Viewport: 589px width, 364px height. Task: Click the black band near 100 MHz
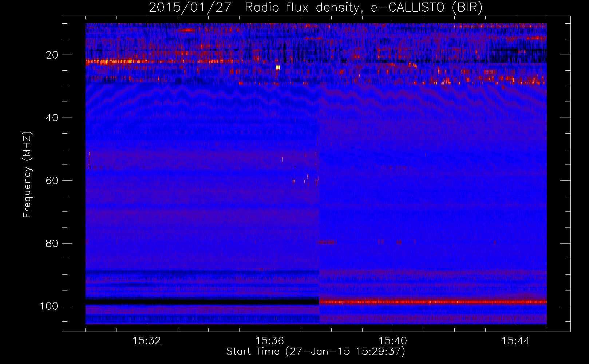pos(202,302)
